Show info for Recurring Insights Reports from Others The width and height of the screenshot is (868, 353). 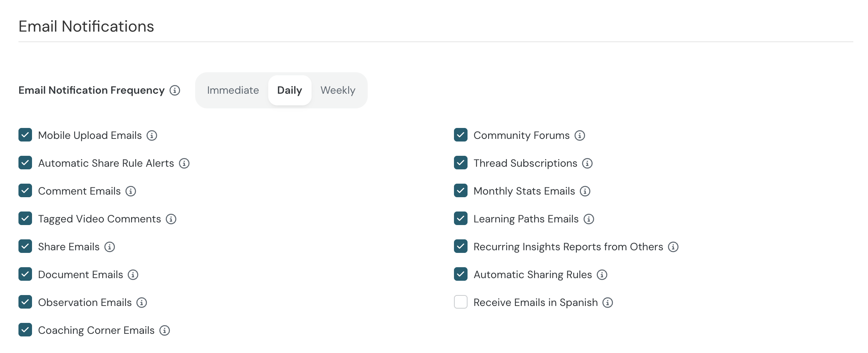click(x=673, y=247)
